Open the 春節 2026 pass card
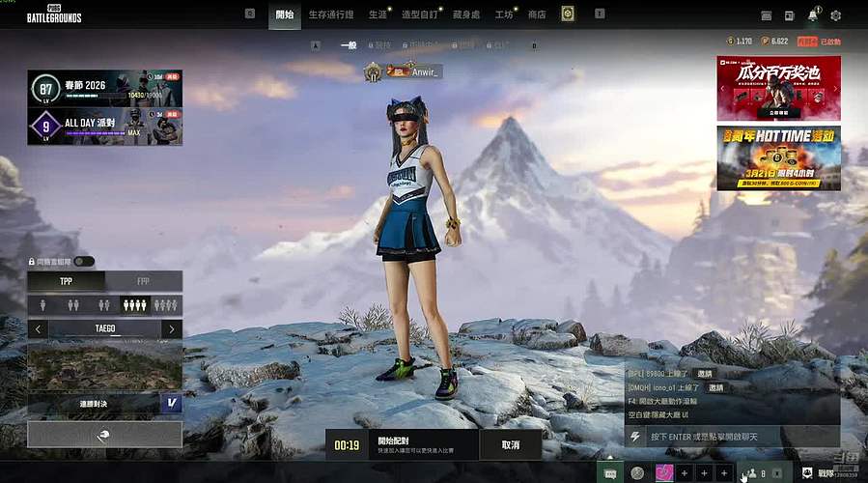This screenshot has width=868, height=483. point(104,88)
